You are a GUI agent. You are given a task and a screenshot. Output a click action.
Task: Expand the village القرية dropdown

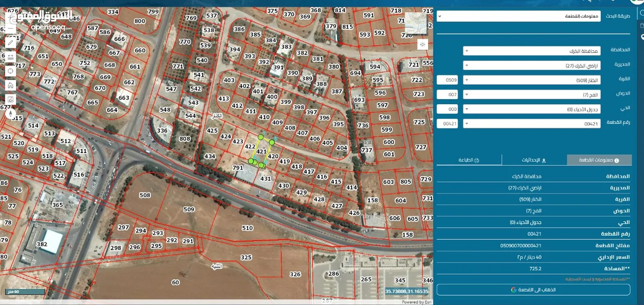pos(532,80)
